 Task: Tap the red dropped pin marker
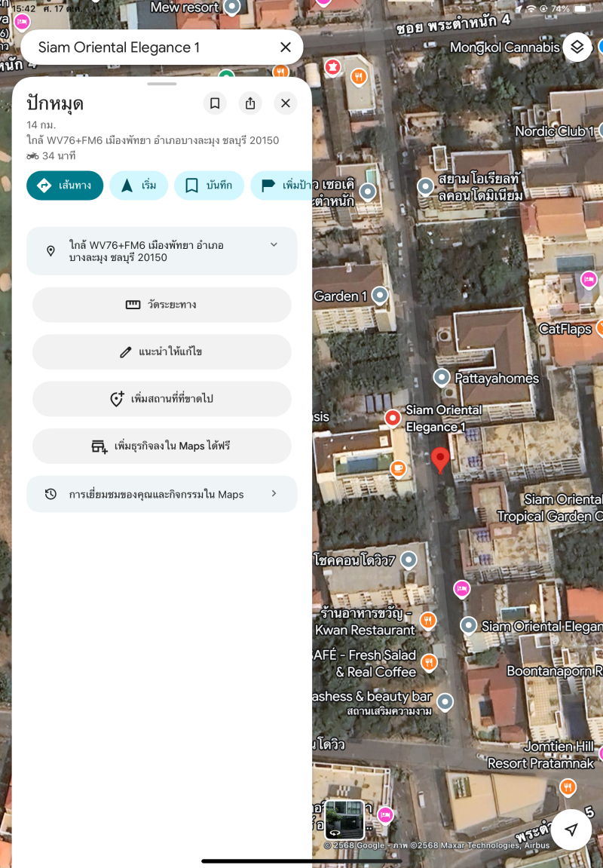pyautogui.click(x=440, y=459)
